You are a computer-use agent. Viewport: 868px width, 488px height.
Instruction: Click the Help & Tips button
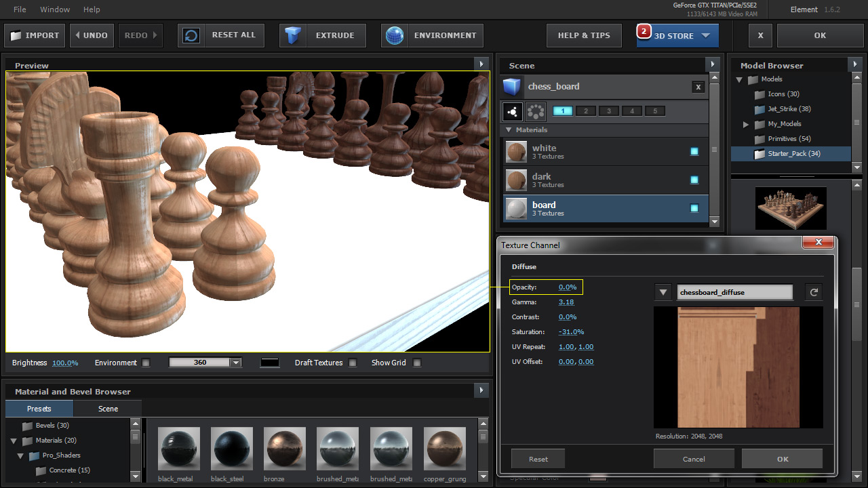click(584, 35)
